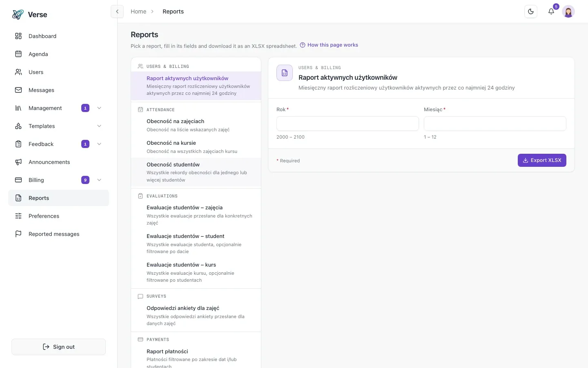
Task: Select Obecność na zajęciach report
Action: [196, 126]
